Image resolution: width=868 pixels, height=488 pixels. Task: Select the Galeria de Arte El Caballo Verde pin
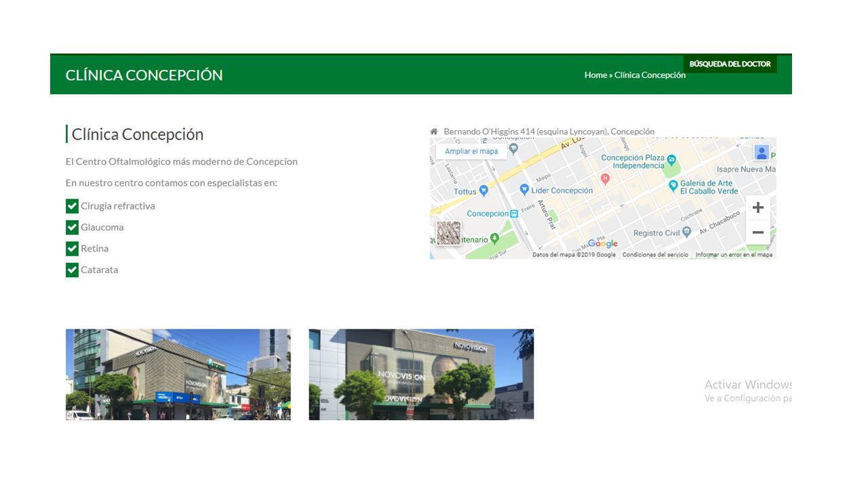pyautogui.click(x=673, y=185)
